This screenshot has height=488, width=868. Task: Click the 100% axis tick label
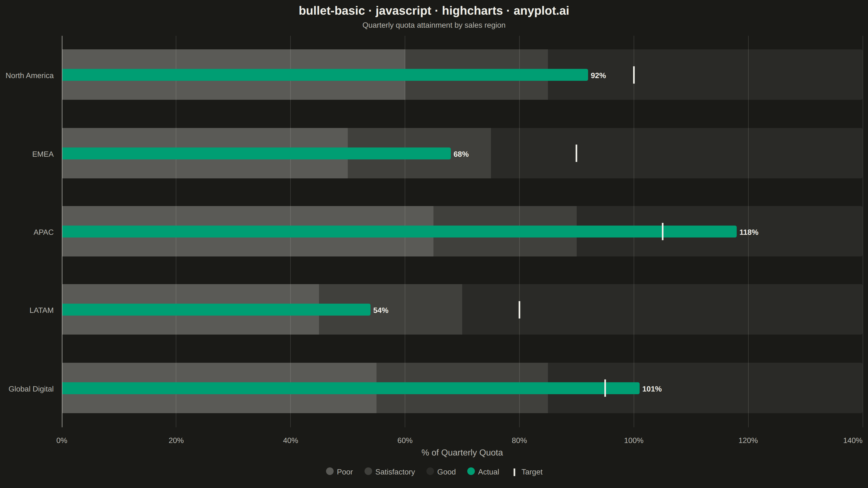(634, 441)
